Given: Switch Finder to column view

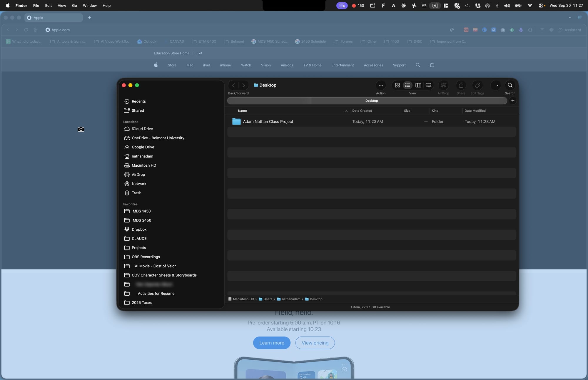Looking at the screenshot, I should [x=418, y=85].
